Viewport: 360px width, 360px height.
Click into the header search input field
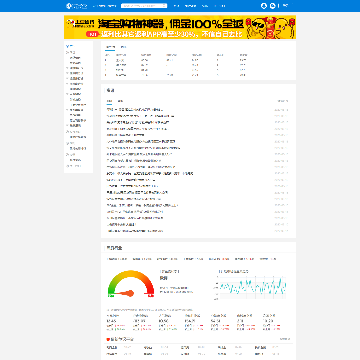[x=142, y=6]
